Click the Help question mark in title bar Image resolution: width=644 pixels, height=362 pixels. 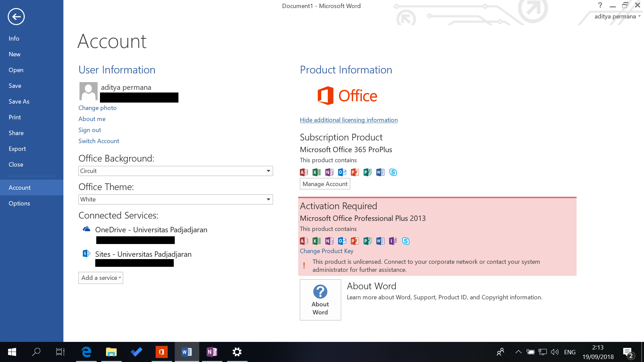(x=600, y=5)
